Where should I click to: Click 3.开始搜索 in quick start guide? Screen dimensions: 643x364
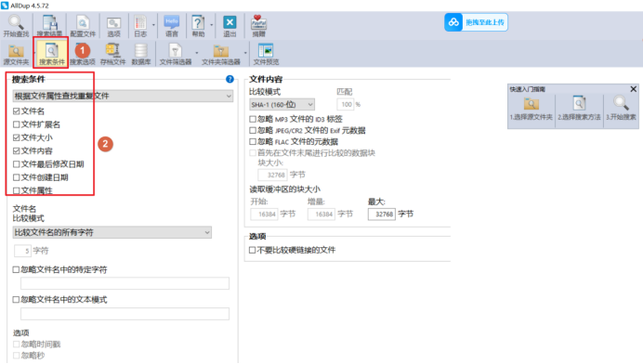coord(621,109)
